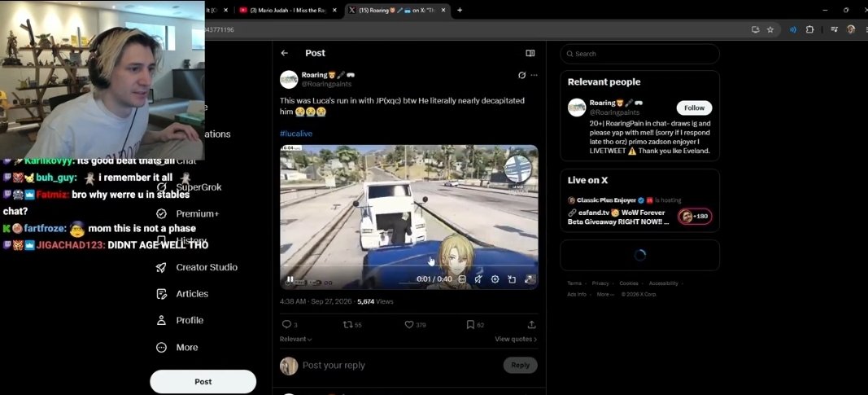868x395 pixels.
Task: Open Creator Studio in the sidebar
Action: pos(197,267)
